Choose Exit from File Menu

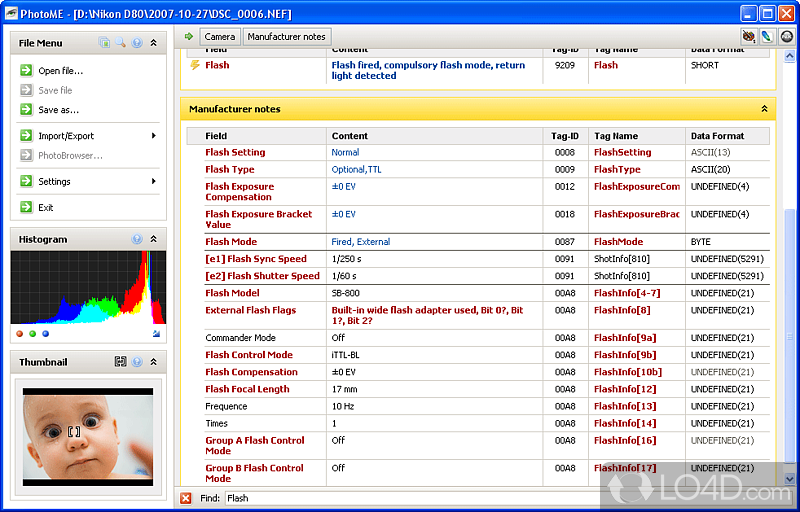click(45, 208)
